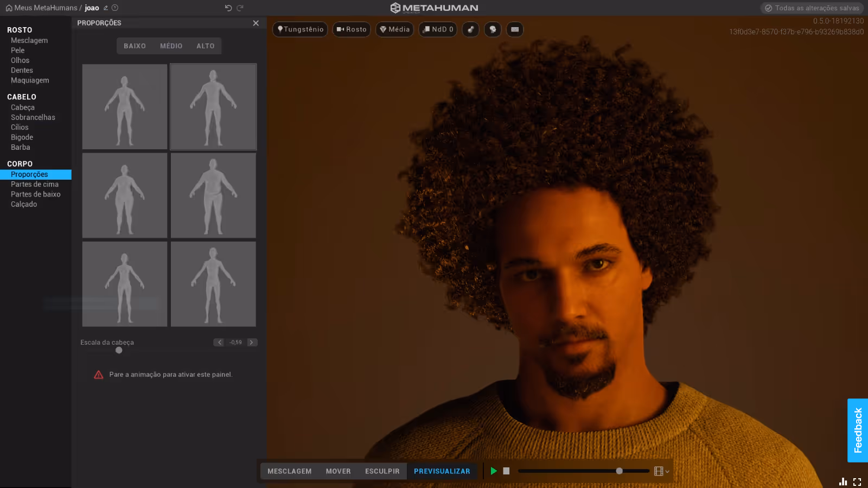Open the Tungstênio lighting dropdown
Image resolution: width=868 pixels, height=488 pixels.
pos(300,29)
